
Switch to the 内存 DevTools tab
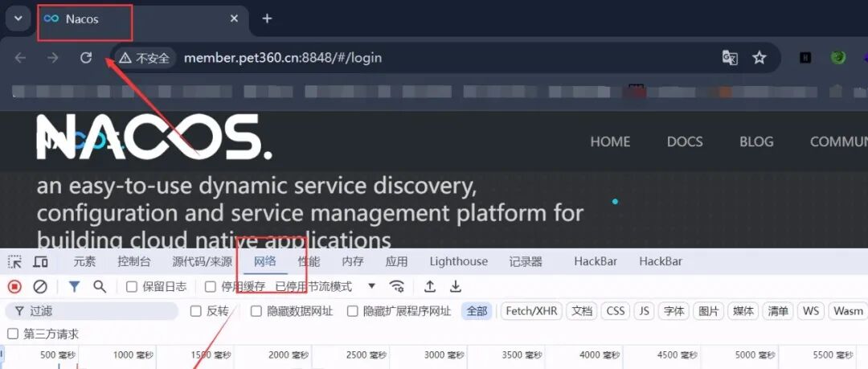(353, 261)
